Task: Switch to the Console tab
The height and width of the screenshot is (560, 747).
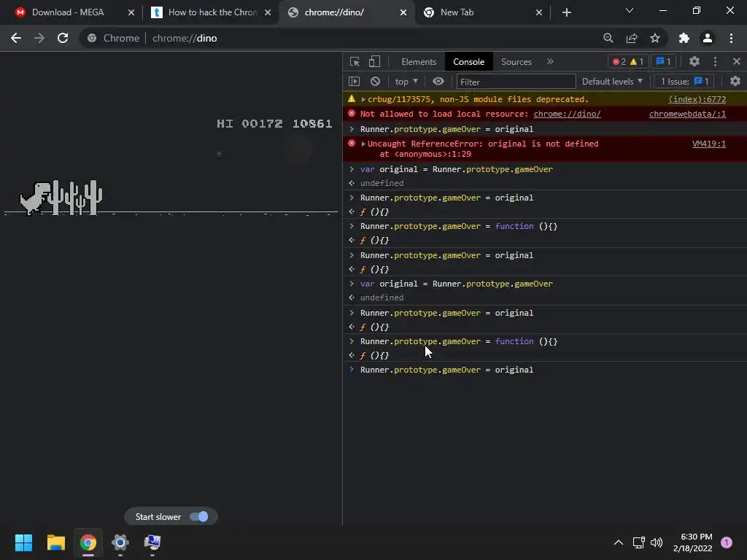Action: (469, 62)
